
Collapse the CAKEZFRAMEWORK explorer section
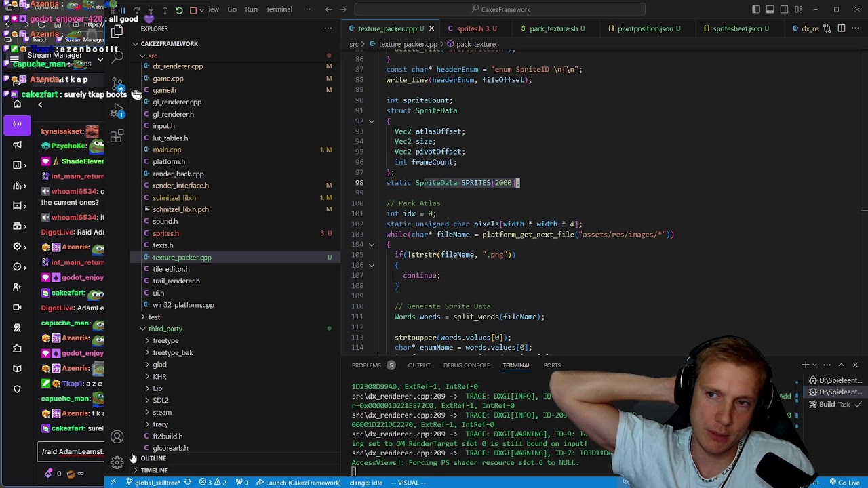point(170,44)
